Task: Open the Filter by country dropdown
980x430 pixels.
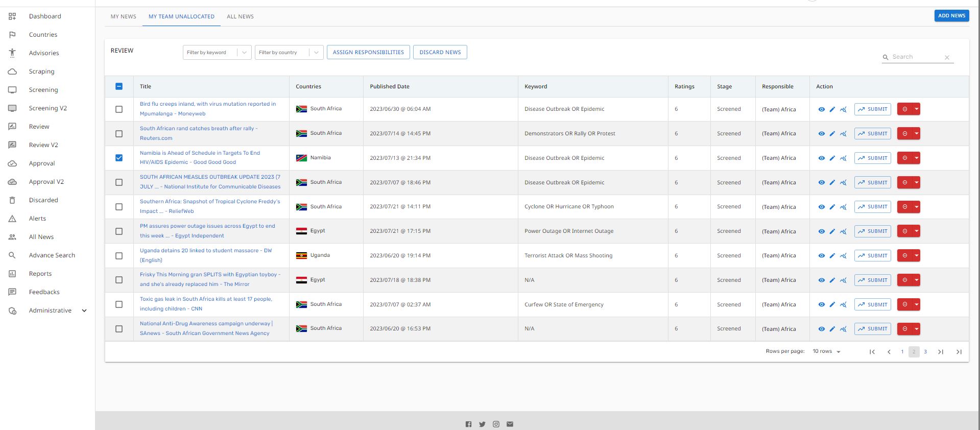Action: tap(289, 53)
